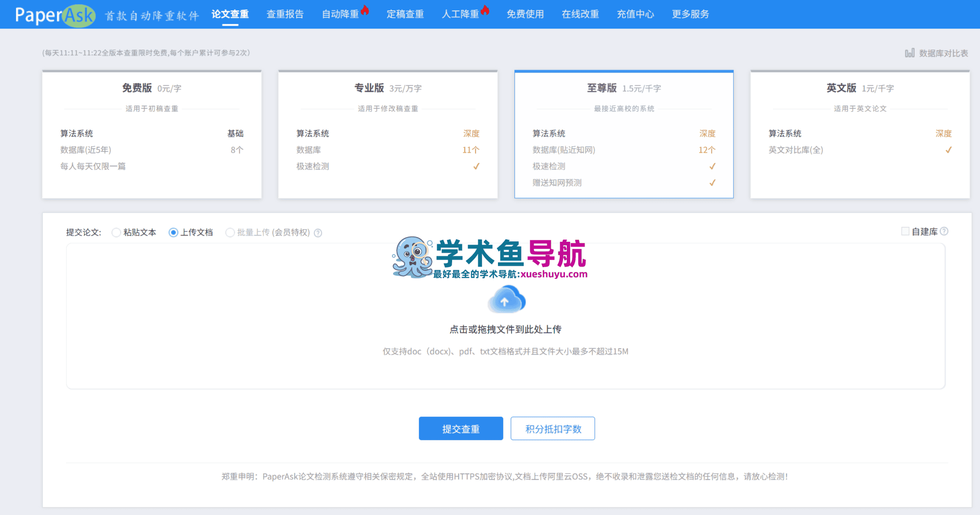The height and width of the screenshot is (515, 980).
Task: Click the 3元/万字 price label
Action: (x=406, y=89)
